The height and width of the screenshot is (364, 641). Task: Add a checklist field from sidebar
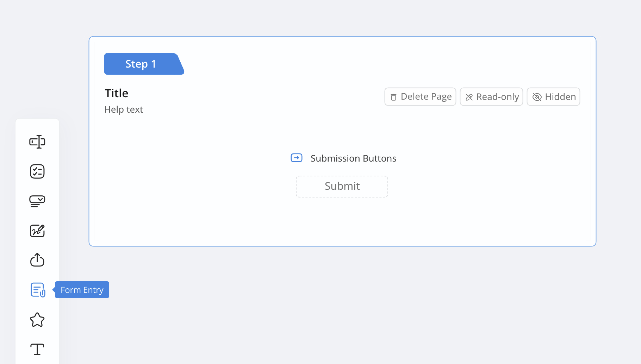[x=37, y=171]
